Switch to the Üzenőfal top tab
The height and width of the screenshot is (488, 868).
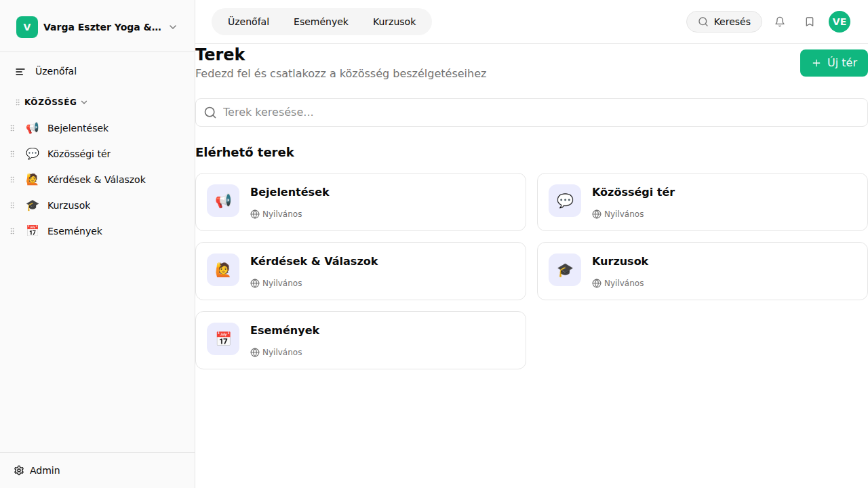(248, 22)
